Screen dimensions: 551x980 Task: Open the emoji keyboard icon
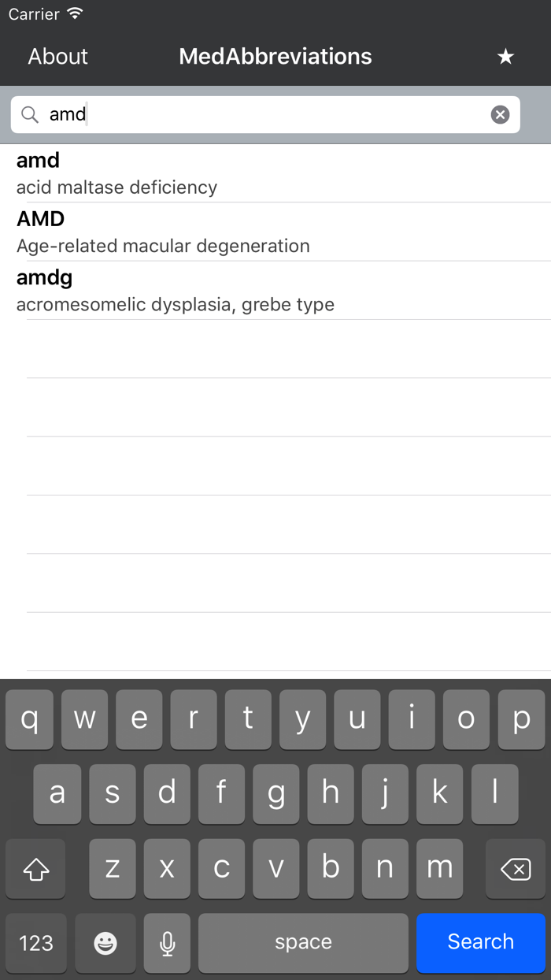coord(105,942)
